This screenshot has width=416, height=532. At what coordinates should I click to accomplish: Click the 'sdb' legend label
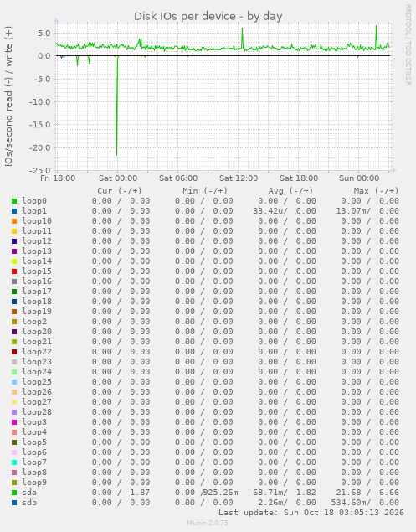29,503
